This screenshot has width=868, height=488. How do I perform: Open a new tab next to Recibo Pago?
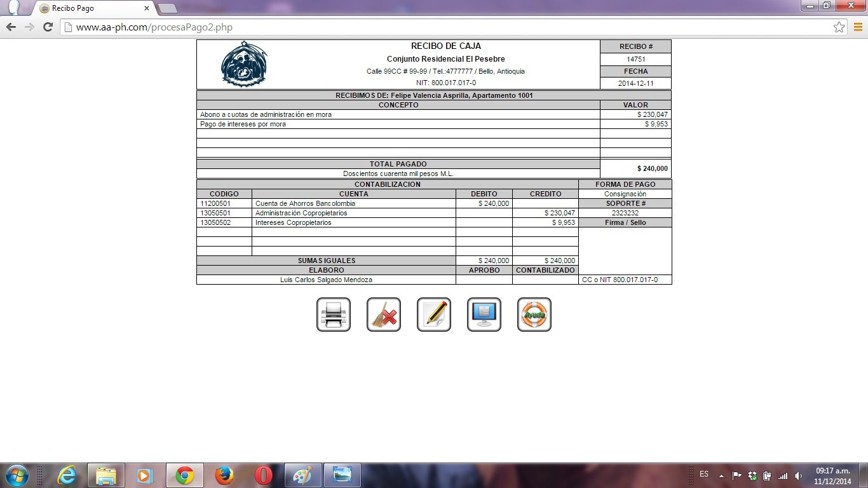(x=167, y=8)
